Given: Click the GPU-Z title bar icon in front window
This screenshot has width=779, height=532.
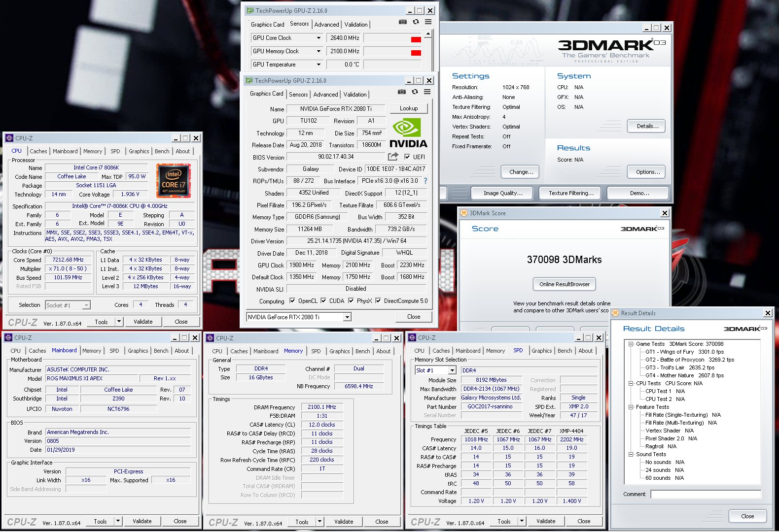Looking at the screenshot, I should coord(249,80).
